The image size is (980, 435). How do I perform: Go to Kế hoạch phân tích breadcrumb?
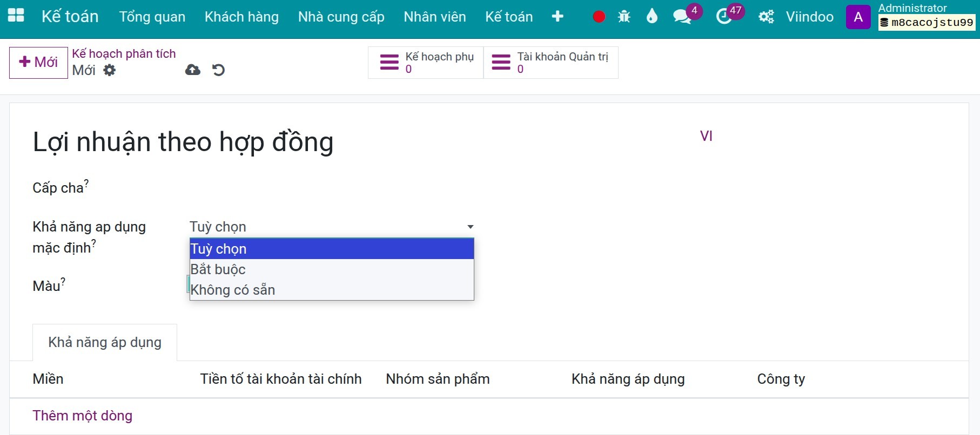[x=124, y=53]
